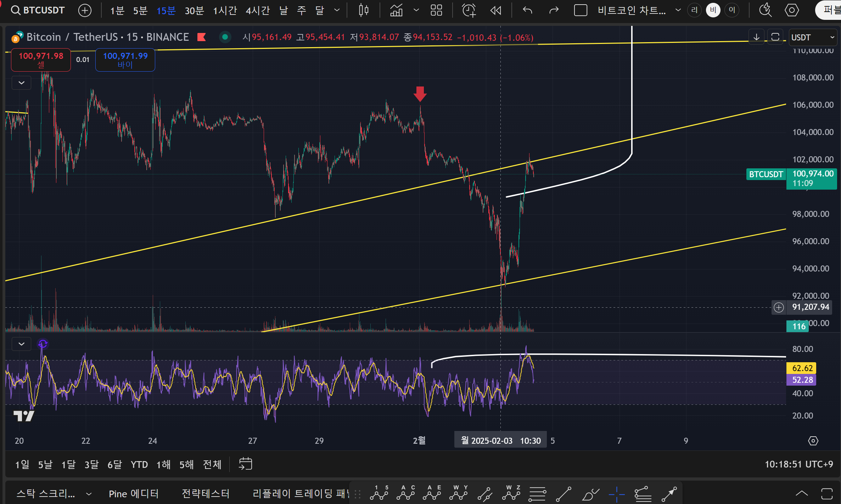Image resolution: width=841 pixels, height=504 pixels.
Task: Open the Indicators chart icon
Action: pyautogui.click(x=397, y=10)
